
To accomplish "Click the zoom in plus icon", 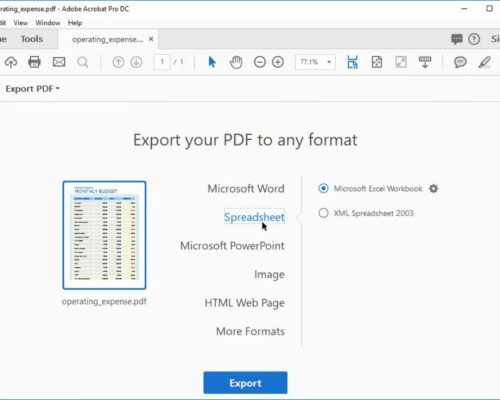I will 278,62.
